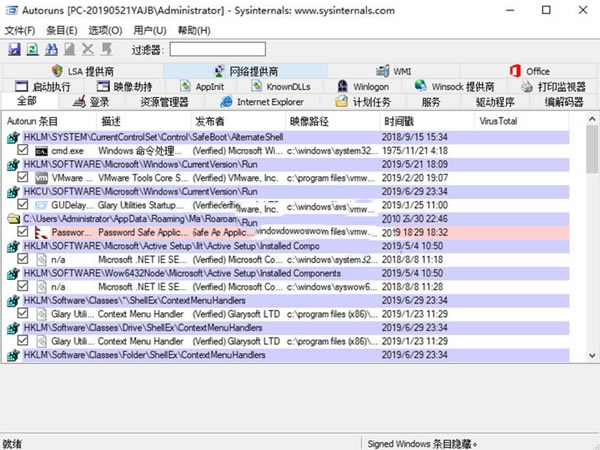Click the Jump to entry toolbar icon
The image size is (600, 450).
[x=106, y=49]
